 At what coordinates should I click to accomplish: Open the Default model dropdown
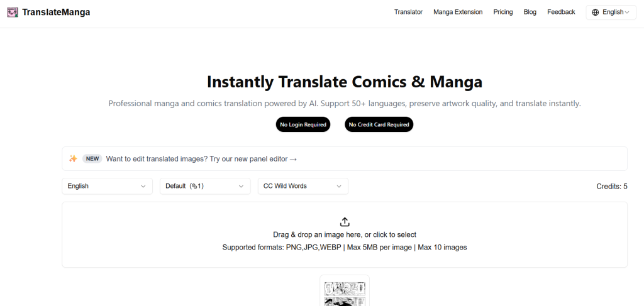[x=205, y=186]
